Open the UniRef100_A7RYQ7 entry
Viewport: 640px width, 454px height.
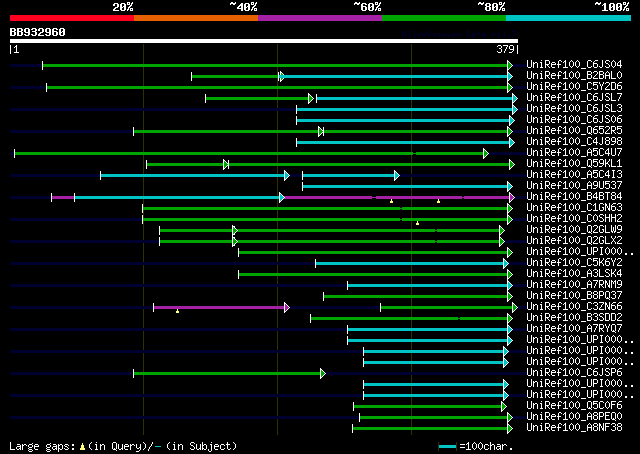pyautogui.click(x=574, y=329)
